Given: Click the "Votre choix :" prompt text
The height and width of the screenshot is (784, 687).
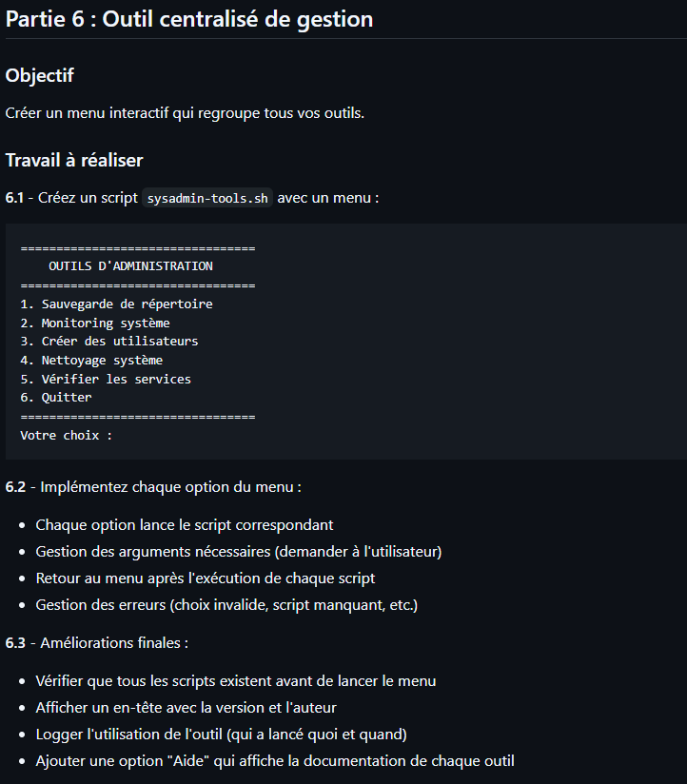Looking at the screenshot, I should (66, 435).
